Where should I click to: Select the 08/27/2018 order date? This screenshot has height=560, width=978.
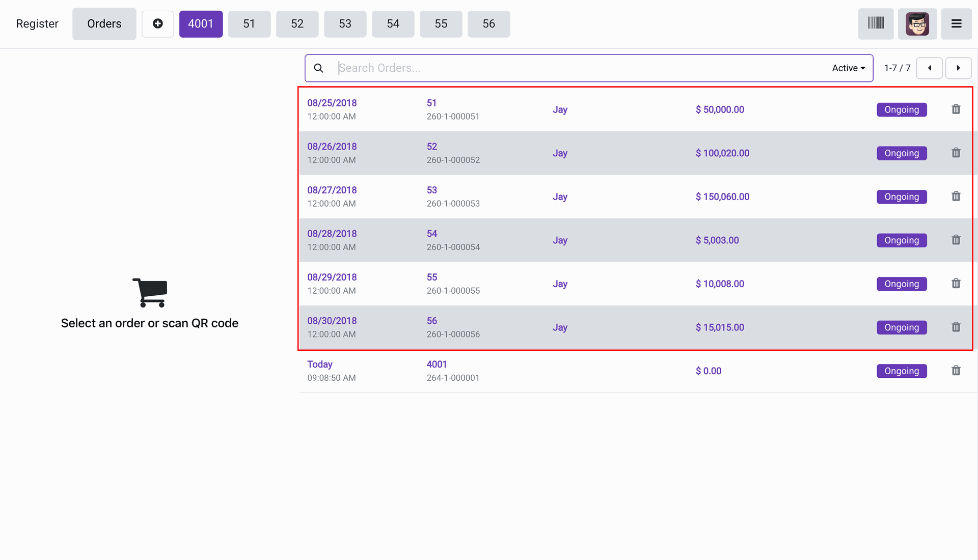pyautogui.click(x=332, y=190)
